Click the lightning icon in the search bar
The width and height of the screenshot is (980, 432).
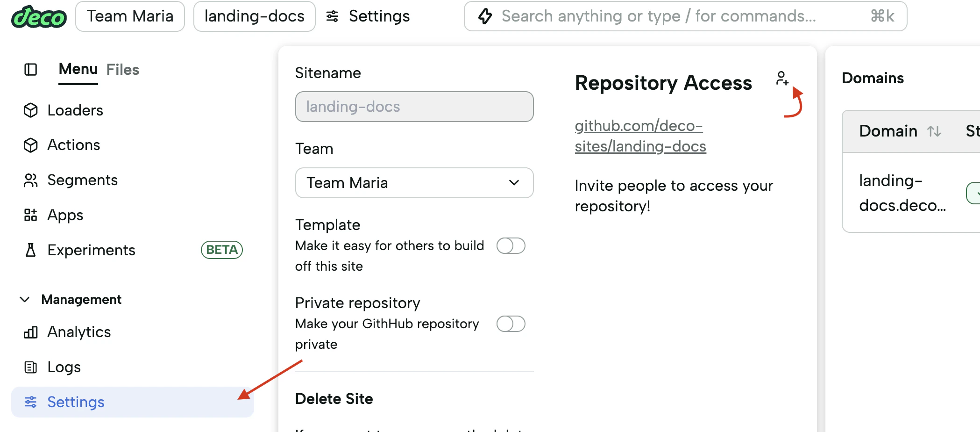pyautogui.click(x=485, y=16)
